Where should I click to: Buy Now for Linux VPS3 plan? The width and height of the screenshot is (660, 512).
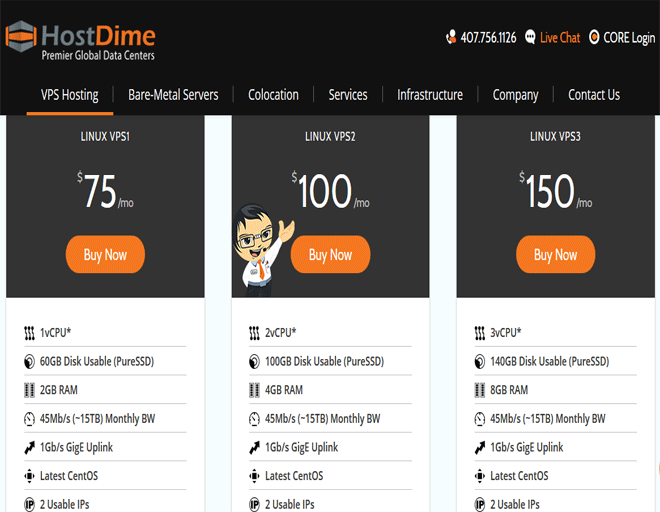(556, 254)
